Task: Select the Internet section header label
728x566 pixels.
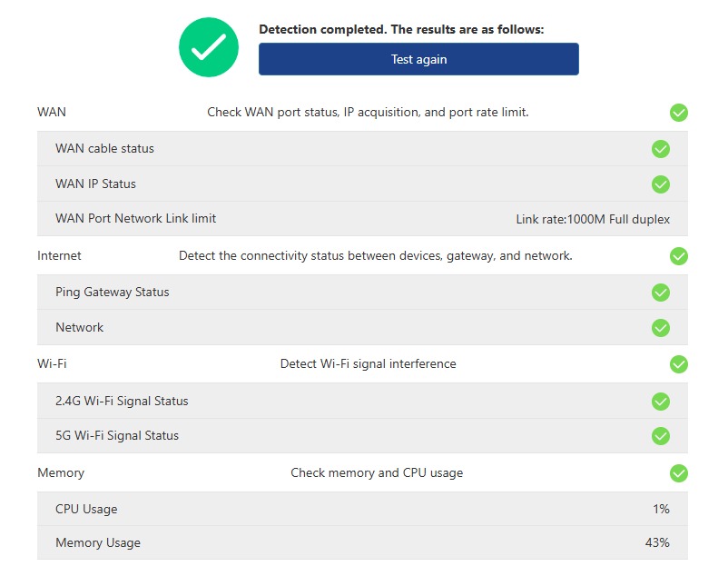Action: (x=59, y=256)
